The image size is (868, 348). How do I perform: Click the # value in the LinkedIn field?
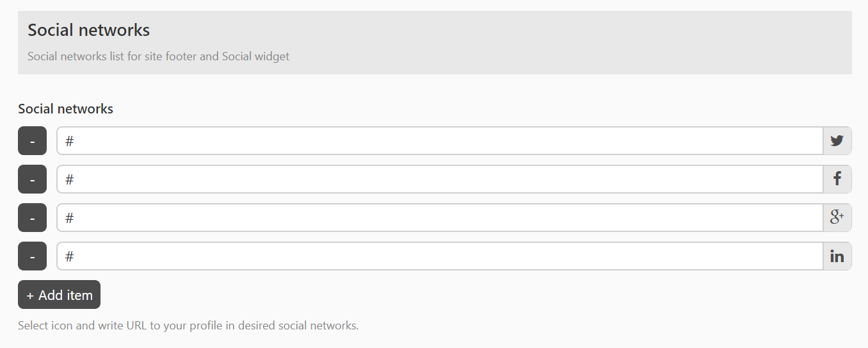point(70,256)
